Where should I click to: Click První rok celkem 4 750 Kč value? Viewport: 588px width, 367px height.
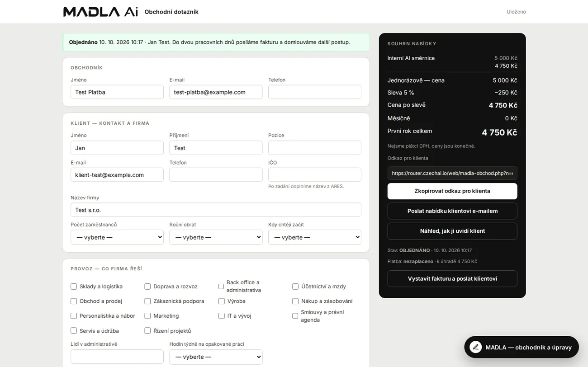[499, 132]
